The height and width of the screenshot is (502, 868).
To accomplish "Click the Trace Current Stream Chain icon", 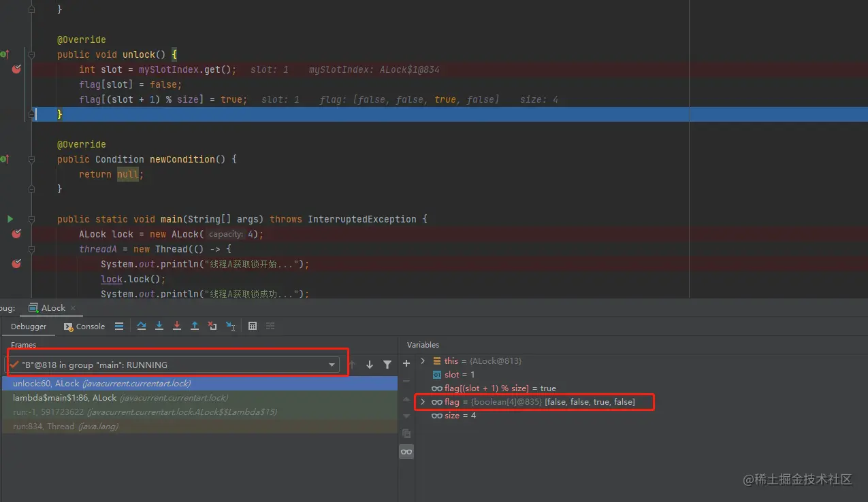I will pyautogui.click(x=270, y=327).
